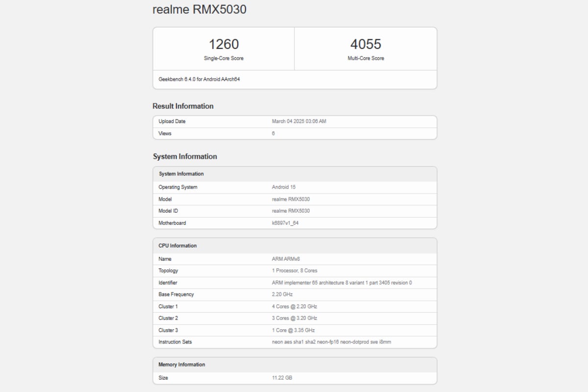Click the 'Single-Core Score' label

pyautogui.click(x=223, y=58)
